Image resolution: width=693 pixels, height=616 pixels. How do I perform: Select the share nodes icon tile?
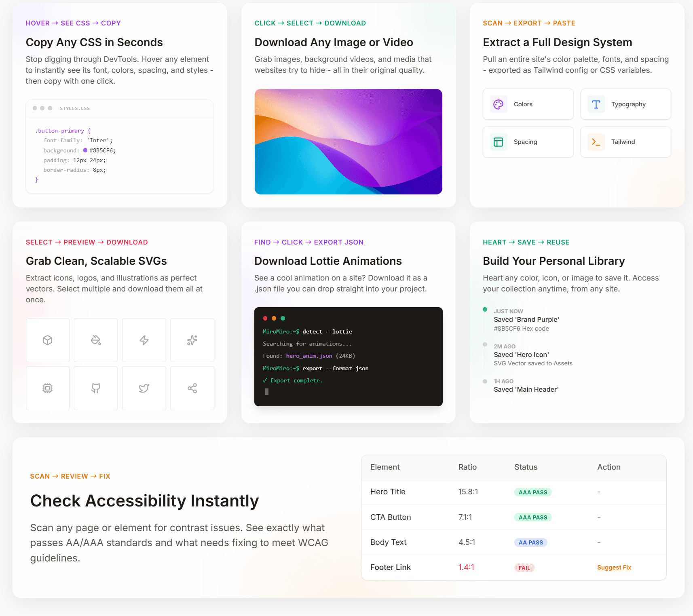pyautogui.click(x=192, y=388)
